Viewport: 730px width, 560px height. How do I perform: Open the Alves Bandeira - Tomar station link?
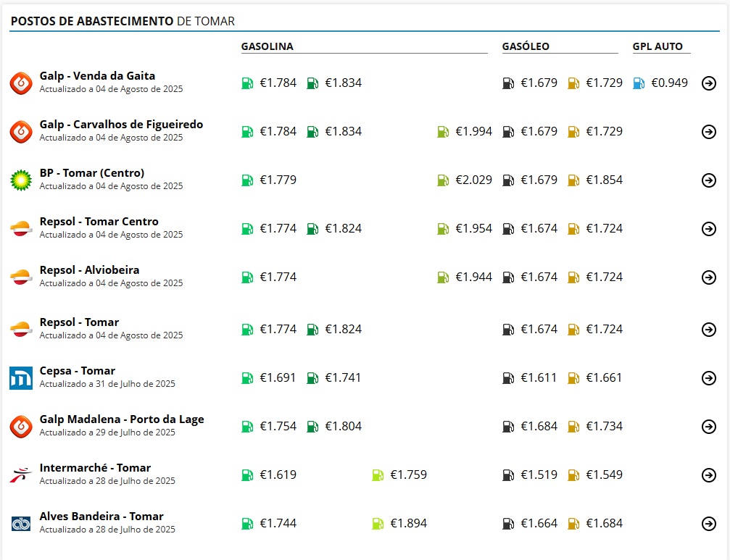pyautogui.click(x=101, y=517)
